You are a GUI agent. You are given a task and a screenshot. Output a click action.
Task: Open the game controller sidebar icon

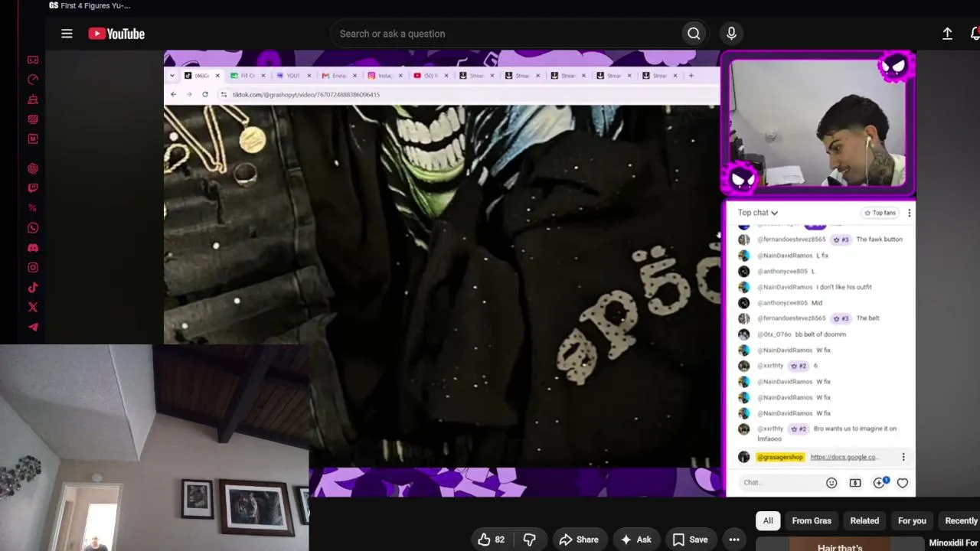pyautogui.click(x=33, y=60)
